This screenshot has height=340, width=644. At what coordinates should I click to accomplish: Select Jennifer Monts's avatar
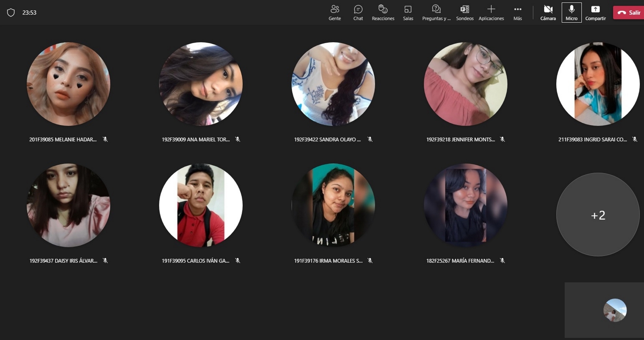(x=466, y=84)
